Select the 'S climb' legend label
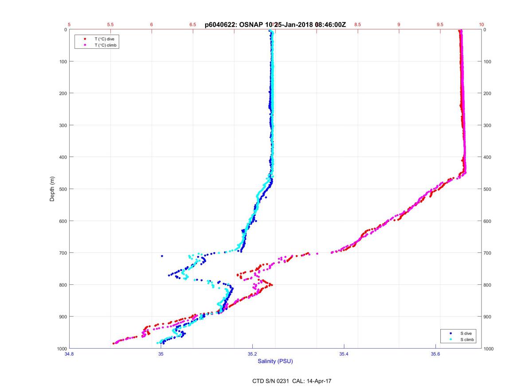532x392 pixels. [467, 339]
